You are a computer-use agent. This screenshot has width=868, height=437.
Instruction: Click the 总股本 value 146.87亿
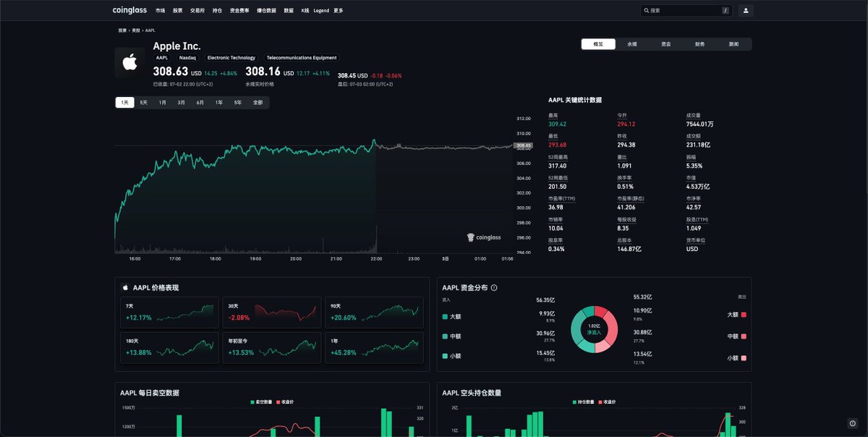[629, 249]
